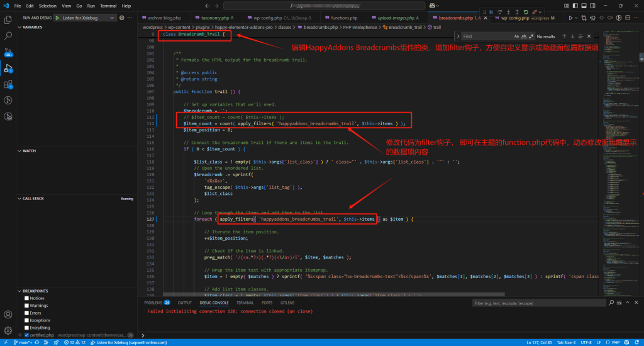
Task: Open the Extensions view in activity bar
Action: point(8,84)
